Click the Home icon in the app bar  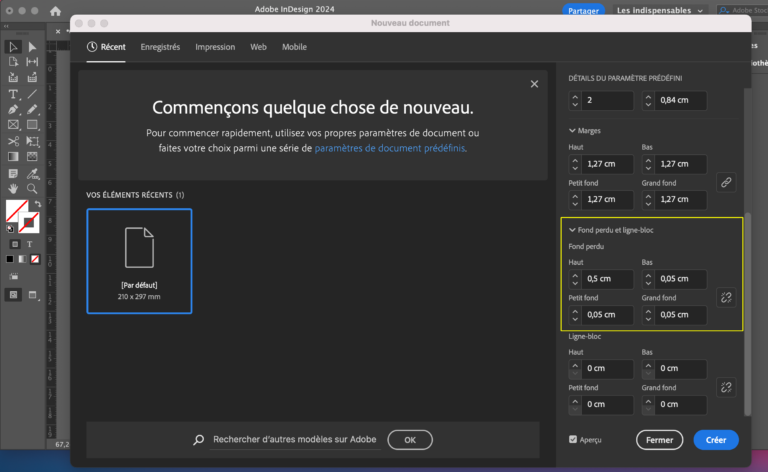[55, 11]
